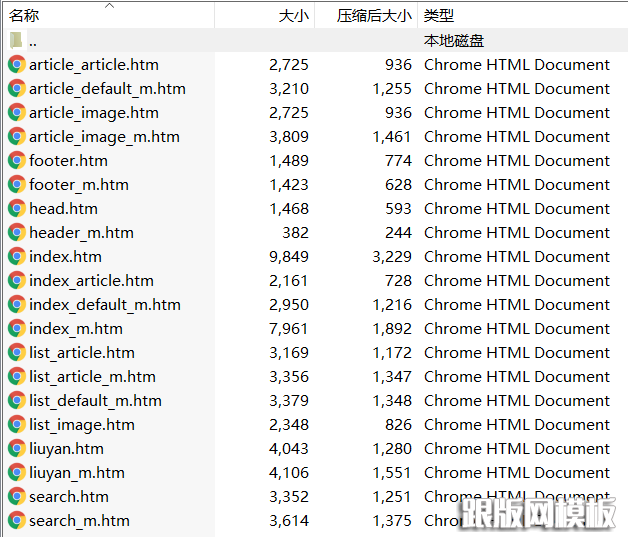Image resolution: width=628 pixels, height=537 pixels.
Task: Sort by the 大小 column header
Action: coord(292,16)
